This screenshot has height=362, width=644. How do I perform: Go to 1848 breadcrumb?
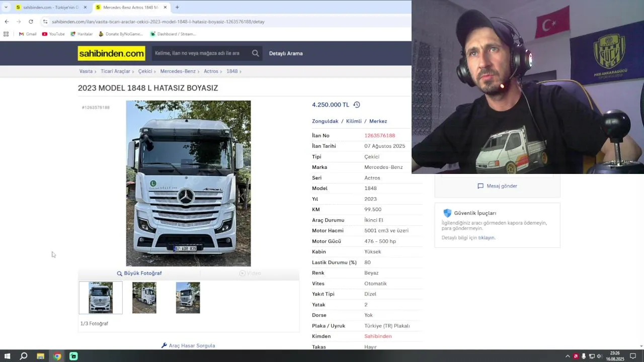click(232, 71)
